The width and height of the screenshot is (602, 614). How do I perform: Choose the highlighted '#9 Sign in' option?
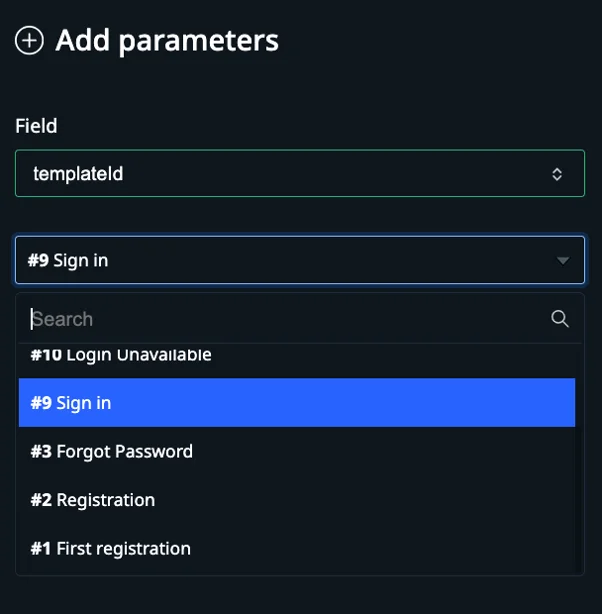(x=296, y=403)
